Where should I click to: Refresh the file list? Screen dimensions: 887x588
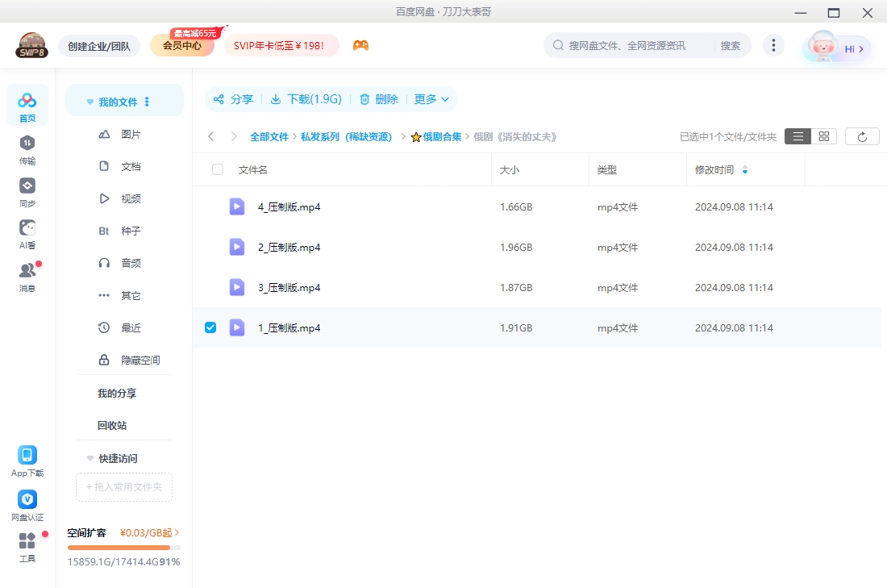pos(862,136)
